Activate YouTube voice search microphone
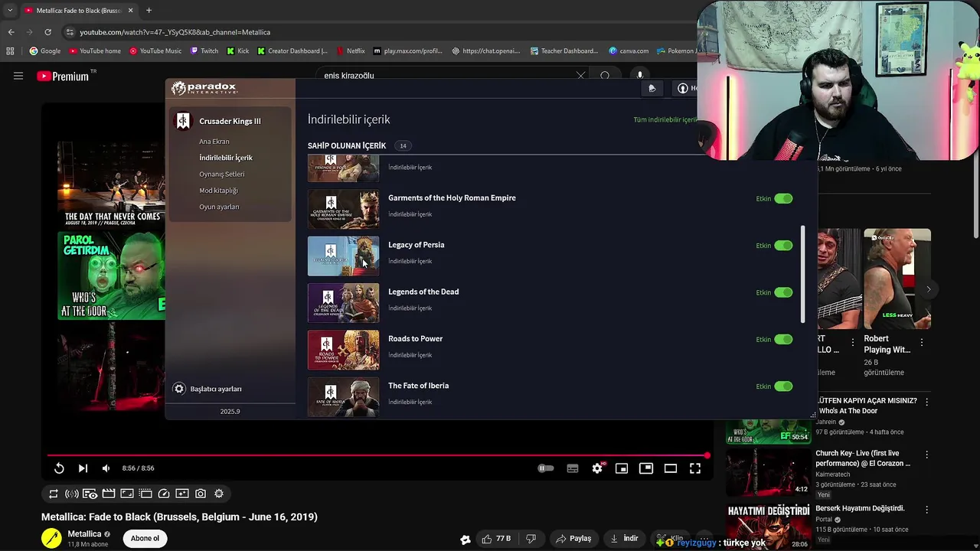 click(640, 76)
